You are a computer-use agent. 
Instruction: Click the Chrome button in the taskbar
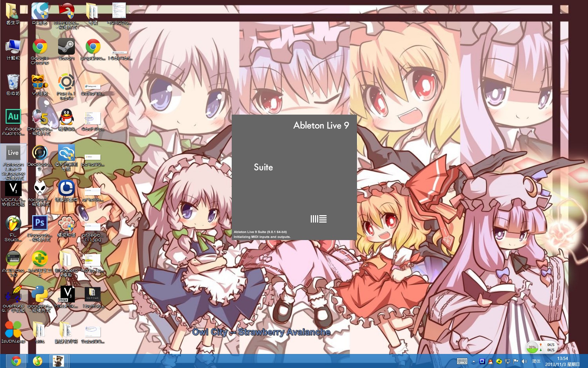pyautogui.click(x=16, y=361)
